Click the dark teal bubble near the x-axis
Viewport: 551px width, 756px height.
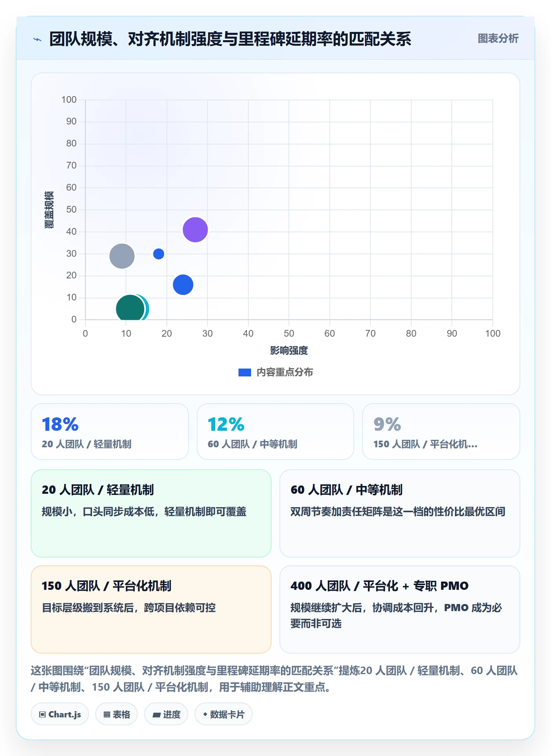tap(130, 308)
